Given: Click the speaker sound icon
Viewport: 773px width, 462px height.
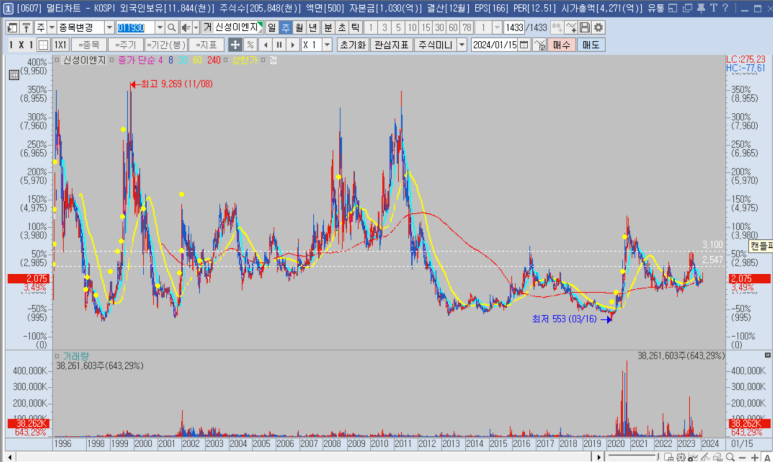Looking at the screenshot, I should (185, 28).
